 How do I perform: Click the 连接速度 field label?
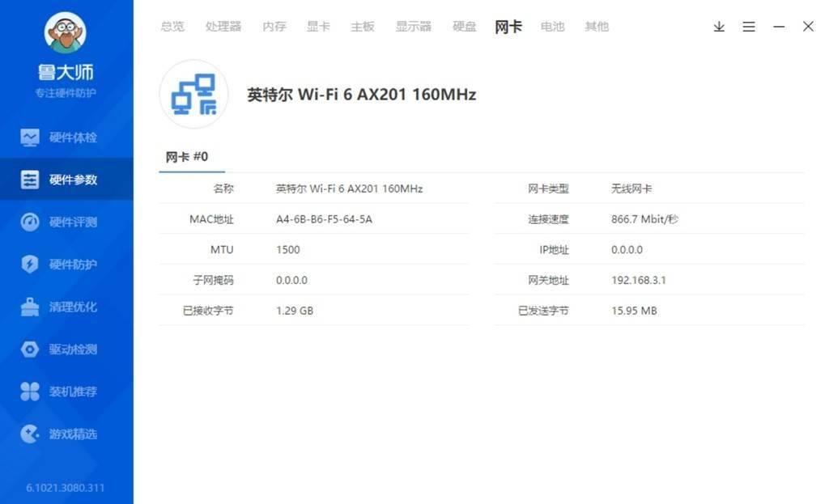pyautogui.click(x=548, y=219)
